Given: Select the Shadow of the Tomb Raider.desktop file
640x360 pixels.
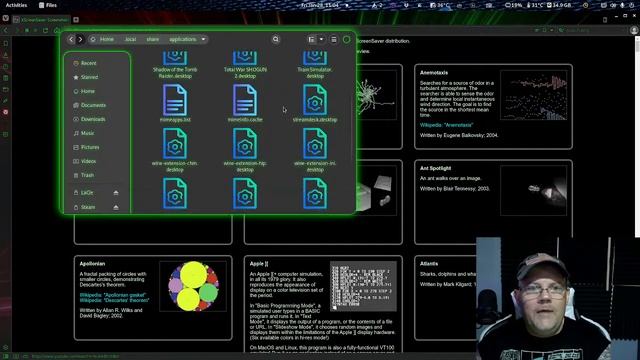Looking at the screenshot, I should pos(175,65).
